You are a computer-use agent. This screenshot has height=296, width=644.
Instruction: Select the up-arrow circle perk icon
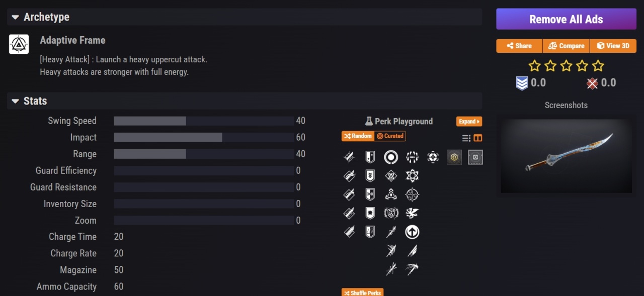[412, 232]
